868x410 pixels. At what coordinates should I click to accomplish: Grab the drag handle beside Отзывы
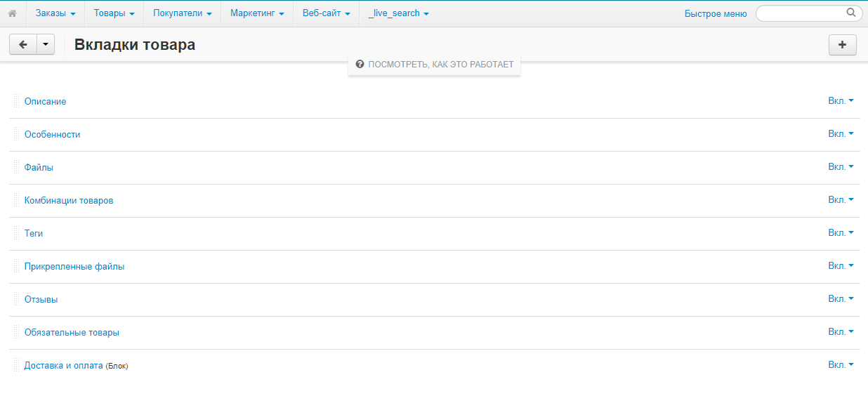coord(17,299)
